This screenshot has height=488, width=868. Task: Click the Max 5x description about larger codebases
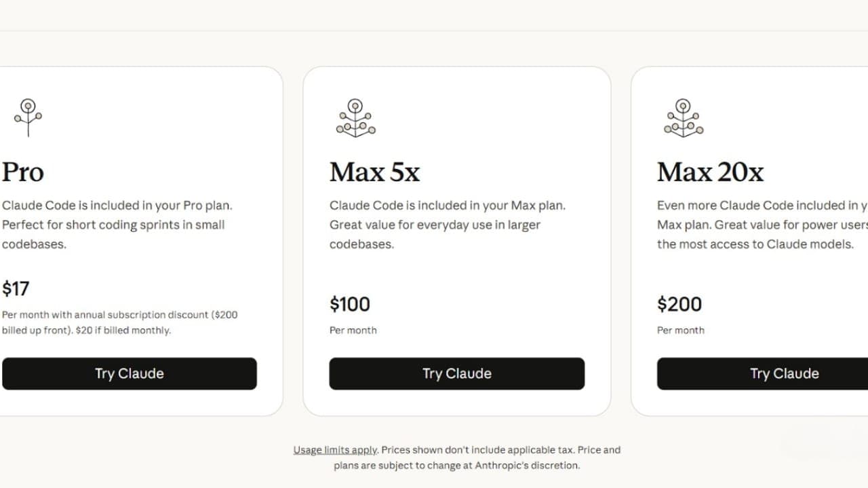[448, 225]
